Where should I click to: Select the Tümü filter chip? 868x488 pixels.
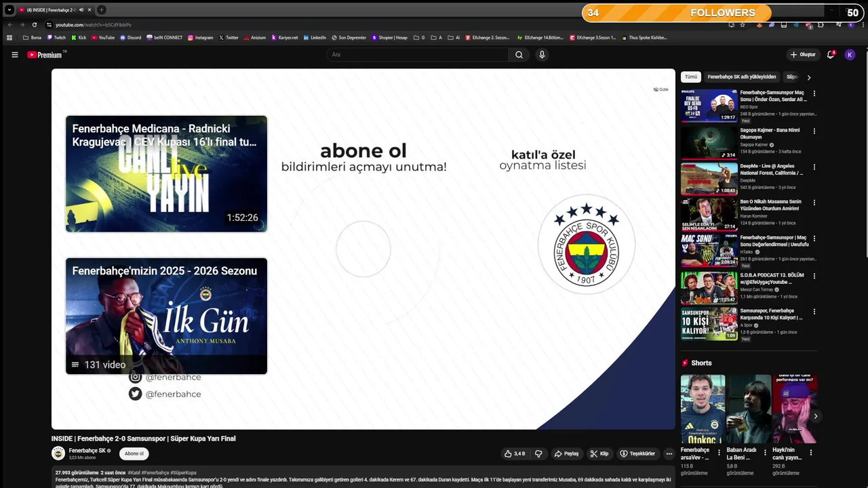coord(690,77)
